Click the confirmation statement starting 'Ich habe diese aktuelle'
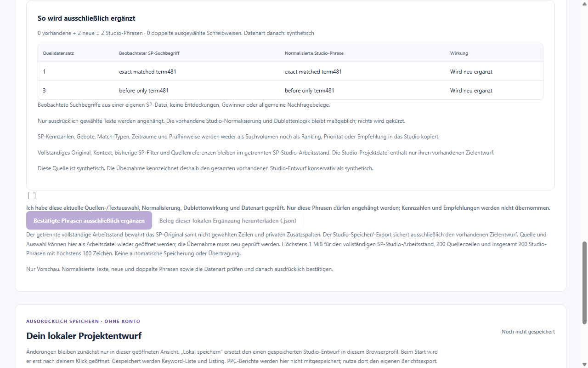This screenshot has height=368, width=588. tap(288, 208)
